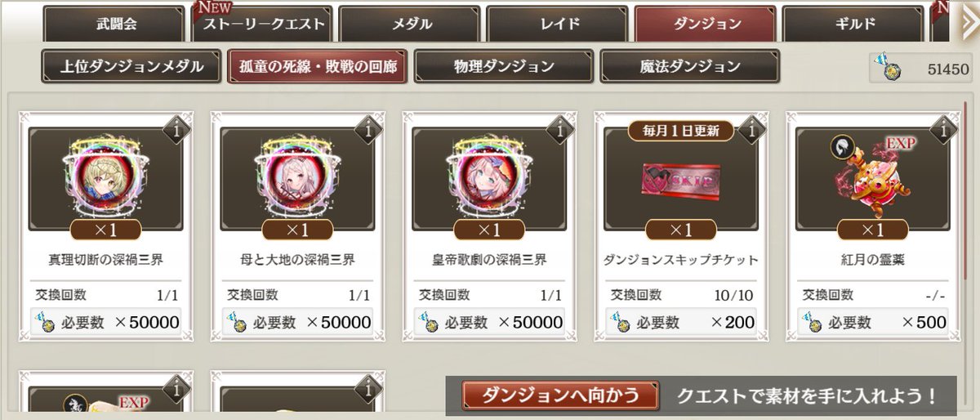Switch to the ギルド tab

coord(854,24)
